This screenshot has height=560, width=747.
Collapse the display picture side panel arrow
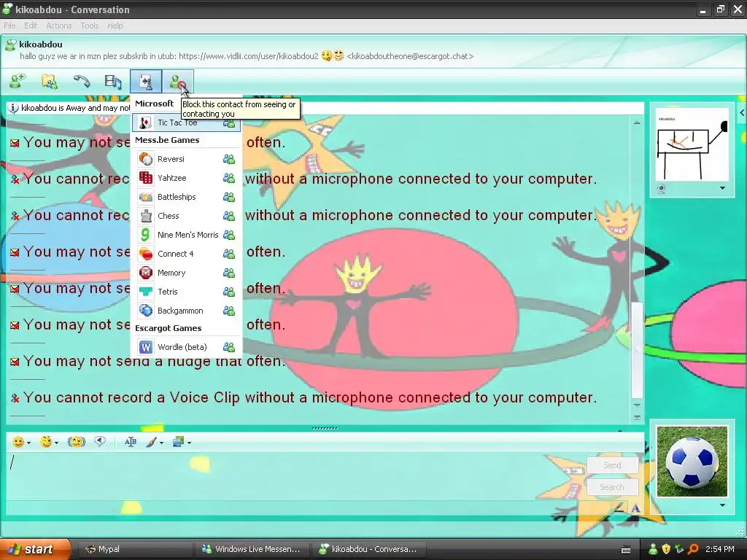tap(742, 113)
